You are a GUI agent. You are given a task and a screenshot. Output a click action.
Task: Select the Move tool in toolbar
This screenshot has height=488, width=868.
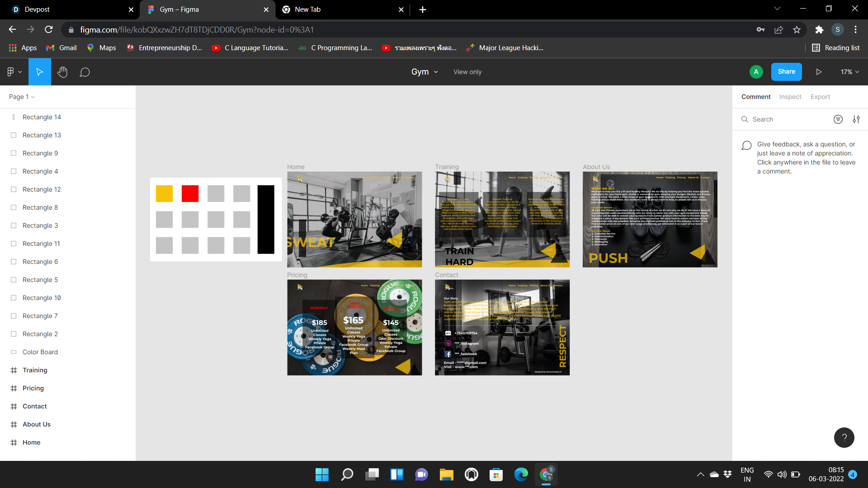coord(40,72)
